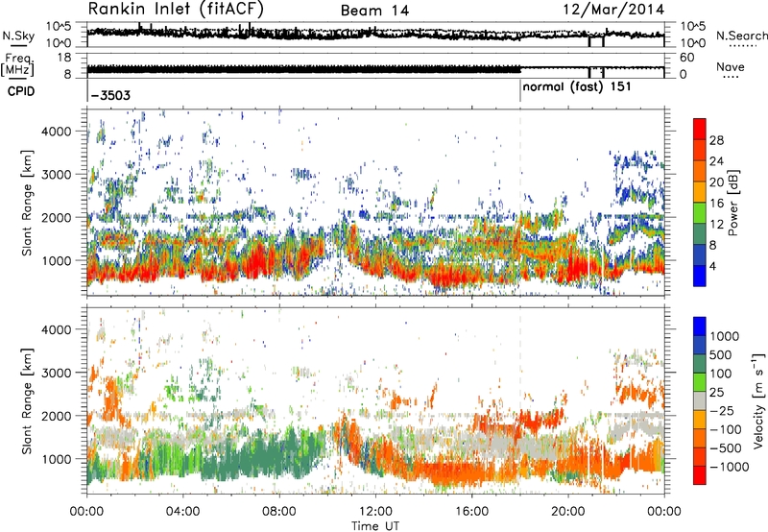Click the '08:00' time axis tick label
The image size is (768, 532).
click(279, 512)
